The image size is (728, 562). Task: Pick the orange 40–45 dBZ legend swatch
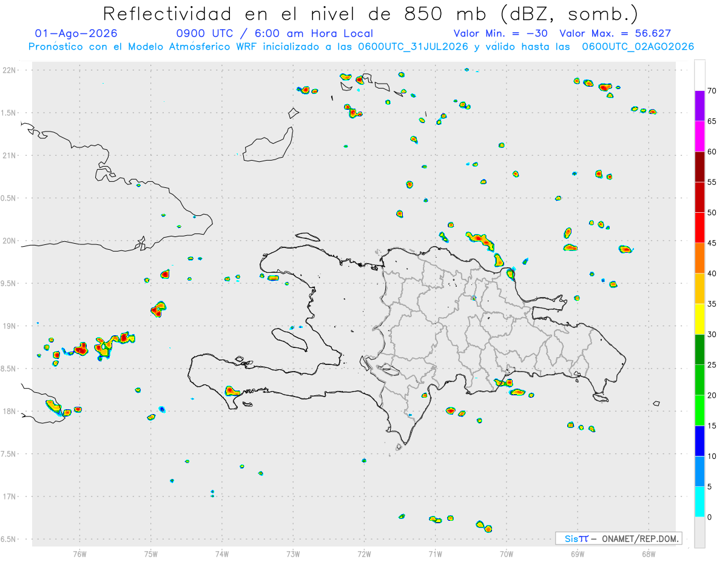699,258
